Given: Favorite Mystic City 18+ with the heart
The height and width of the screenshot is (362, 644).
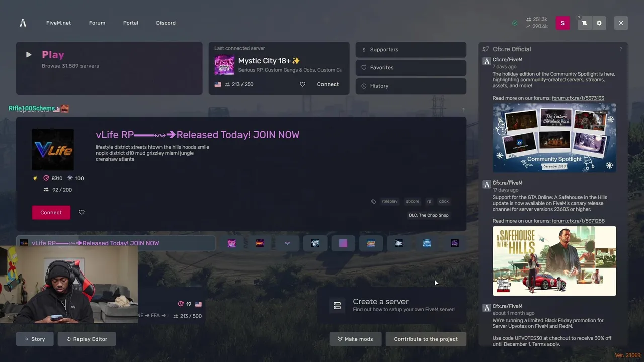Looking at the screenshot, I should (x=302, y=84).
